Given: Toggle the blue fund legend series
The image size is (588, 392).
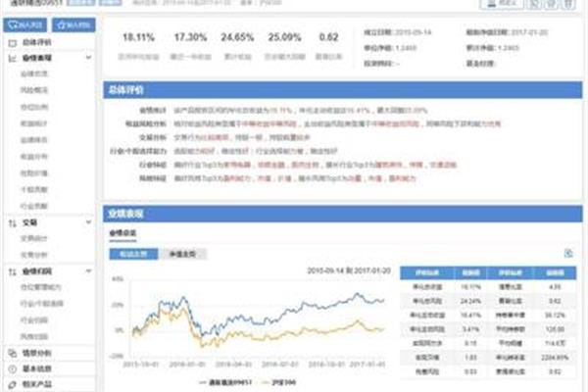Looking at the screenshot, I should click(x=225, y=382).
